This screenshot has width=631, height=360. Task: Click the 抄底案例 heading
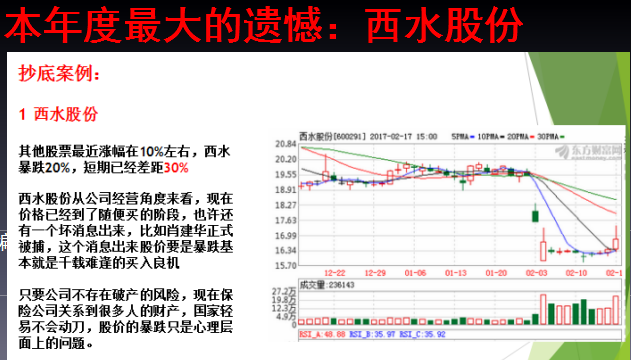point(59,73)
